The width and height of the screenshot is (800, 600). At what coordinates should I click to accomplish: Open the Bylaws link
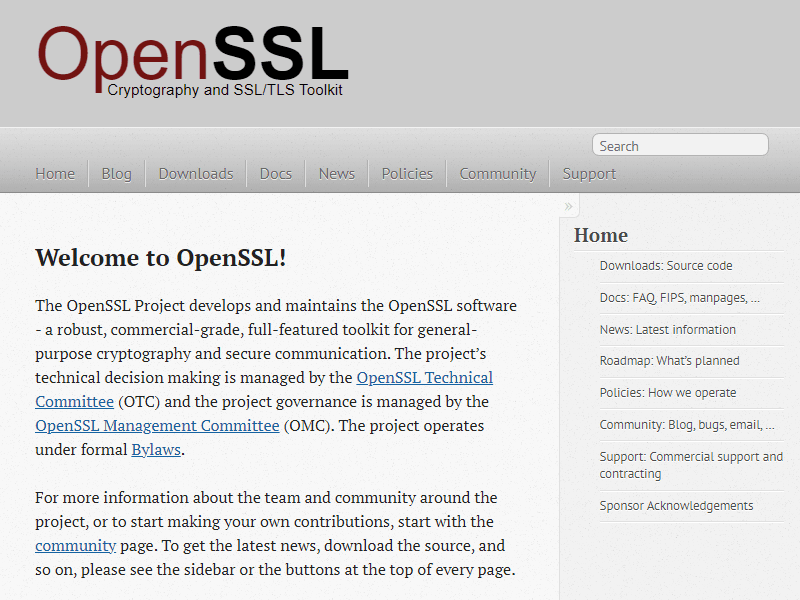(156, 449)
